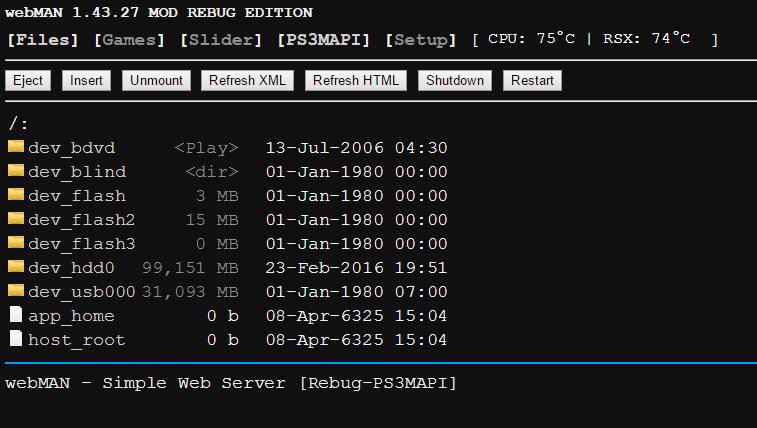The height and width of the screenshot is (428, 757).
Task: Click the <Play> link for dev_bdvd
Action: (x=207, y=148)
